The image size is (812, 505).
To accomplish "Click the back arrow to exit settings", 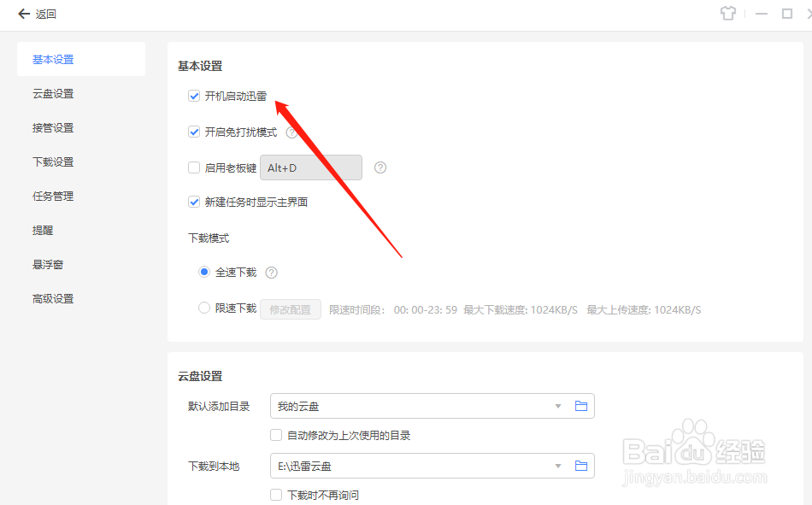I will [x=24, y=15].
